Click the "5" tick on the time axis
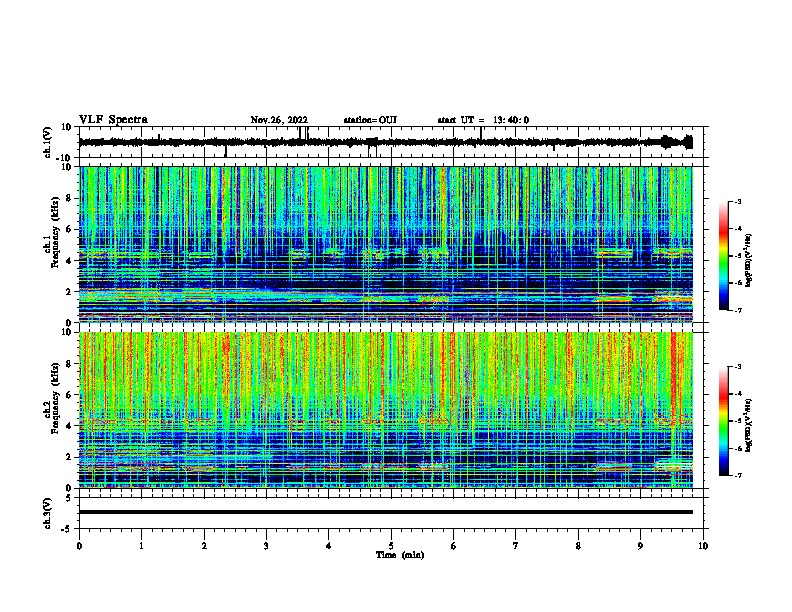The height and width of the screenshot is (612, 792). pyautogui.click(x=391, y=546)
